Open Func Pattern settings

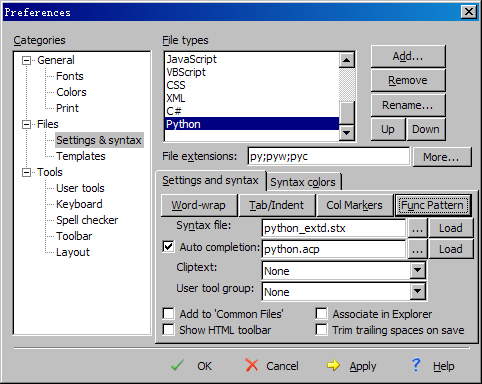click(433, 205)
